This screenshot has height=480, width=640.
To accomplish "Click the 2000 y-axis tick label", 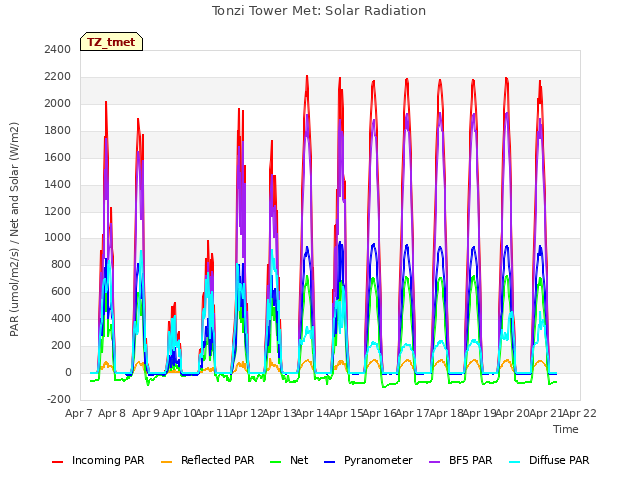I will point(58,103).
